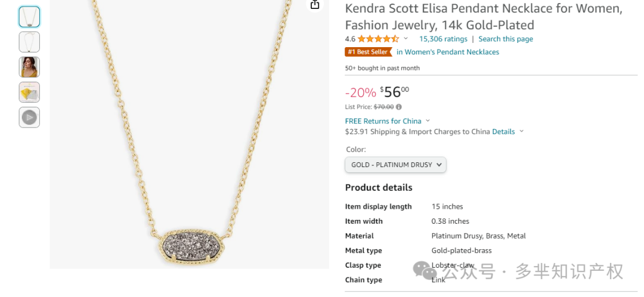644x297 pixels.
Task: Expand the shipping Details chevron
Action: pos(522,132)
